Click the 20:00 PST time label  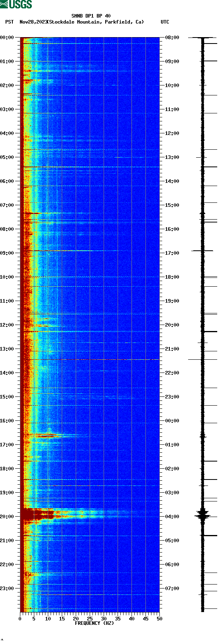pos(7,517)
